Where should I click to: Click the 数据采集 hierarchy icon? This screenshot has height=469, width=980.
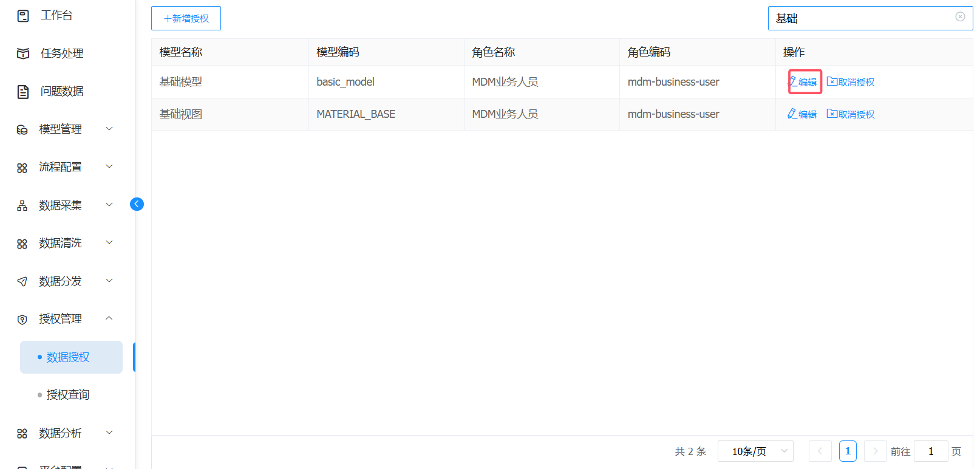[22, 206]
